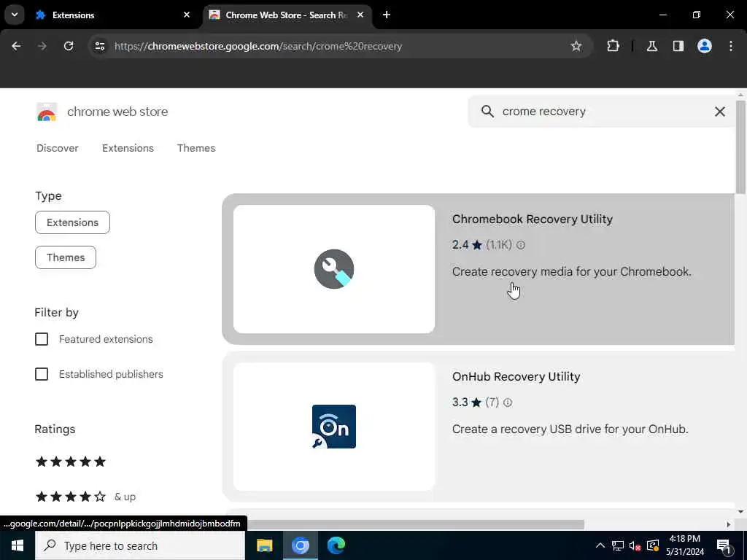Filter by four stars & up
Viewport: 747px width, 560px height.
(x=86, y=497)
